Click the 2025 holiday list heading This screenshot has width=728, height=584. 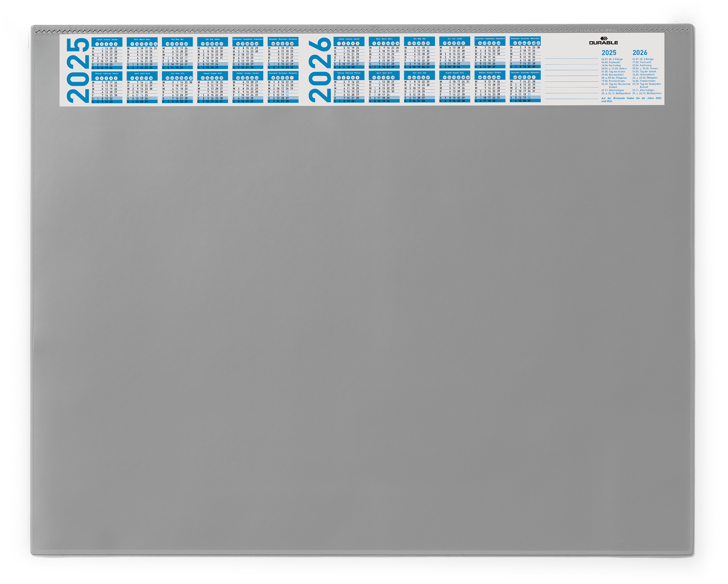pyautogui.click(x=609, y=53)
